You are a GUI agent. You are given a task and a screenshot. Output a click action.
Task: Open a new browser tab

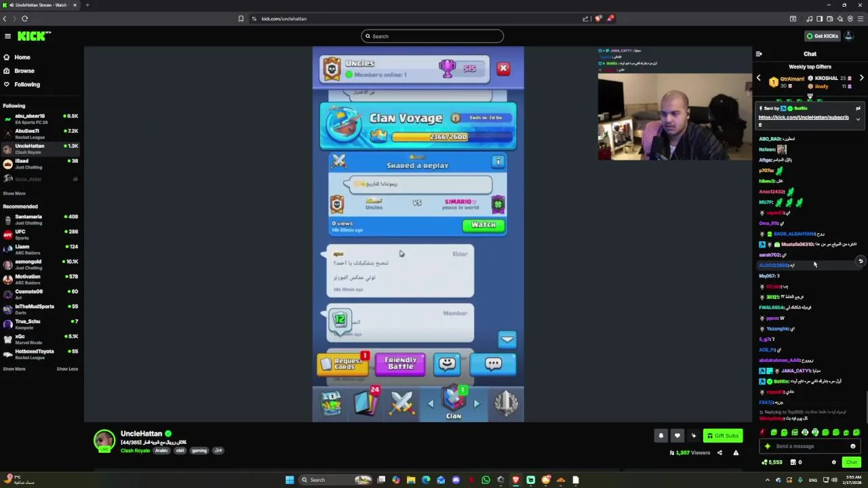(x=87, y=5)
